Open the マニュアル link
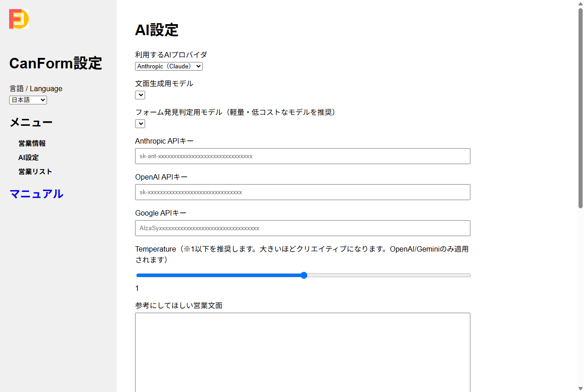The height and width of the screenshot is (392, 584). tap(36, 194)
